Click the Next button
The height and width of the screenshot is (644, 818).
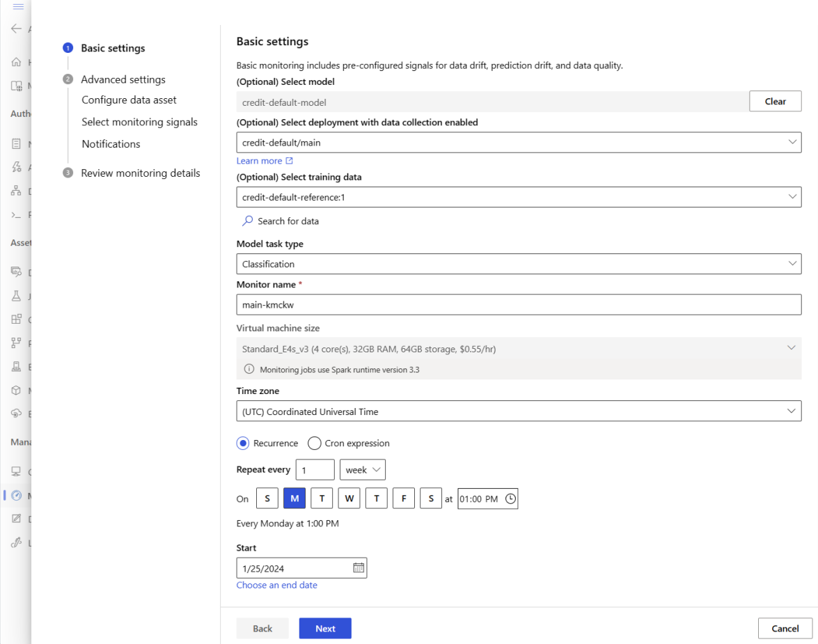325,629
